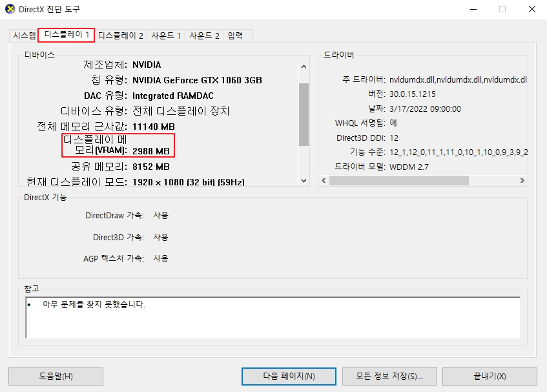
Task: Click driver panel scroll left arrow
Action: [324, 181]
